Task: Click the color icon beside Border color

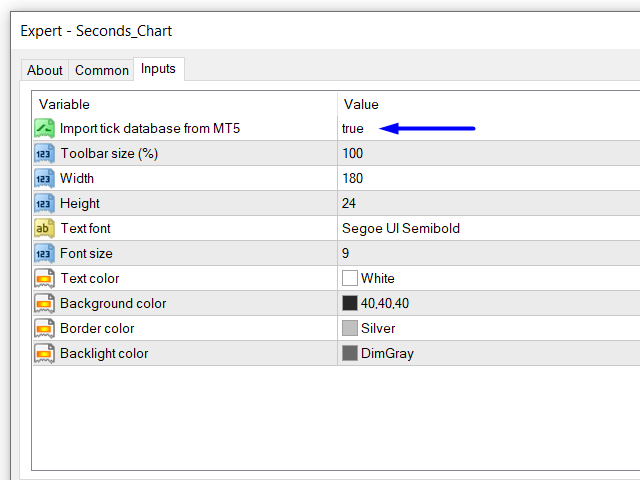Action: click(x=44, y=329)
